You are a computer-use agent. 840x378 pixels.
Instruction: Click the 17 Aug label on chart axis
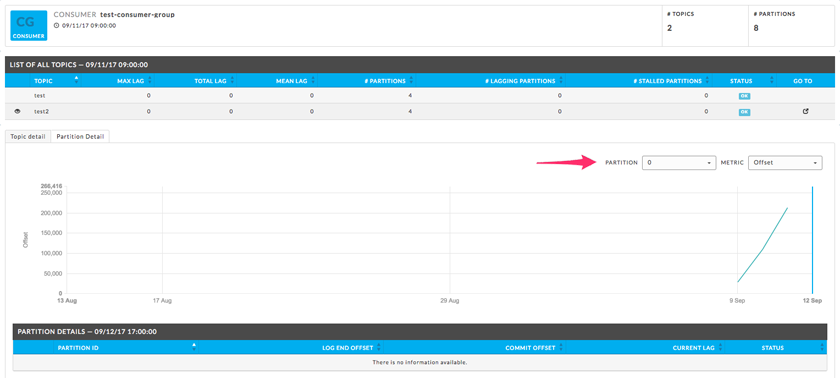[x=162, y=301]
